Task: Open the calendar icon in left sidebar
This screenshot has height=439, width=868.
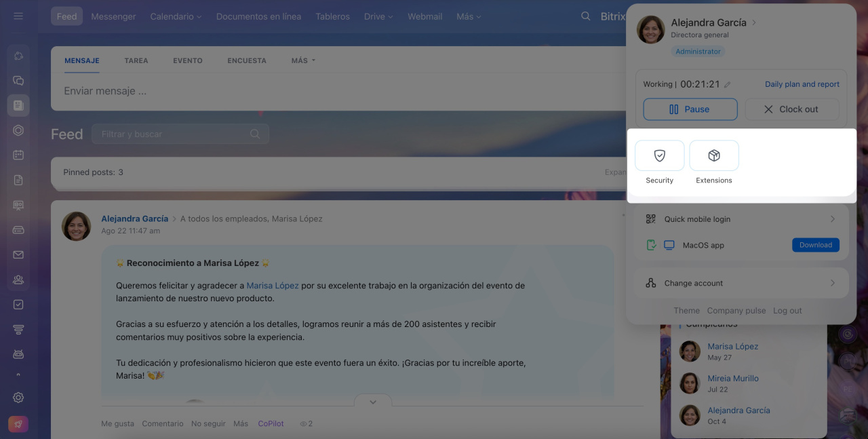Action: coord(18,155)
